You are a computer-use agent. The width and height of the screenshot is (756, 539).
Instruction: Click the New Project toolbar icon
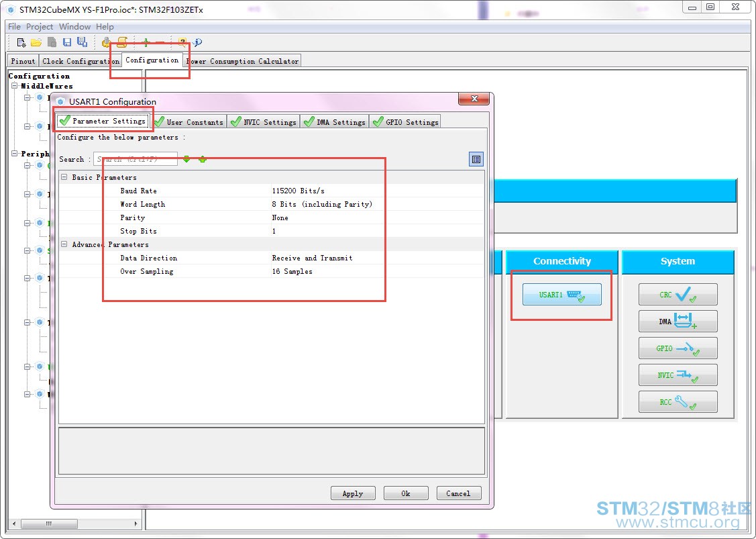[21, 43]
